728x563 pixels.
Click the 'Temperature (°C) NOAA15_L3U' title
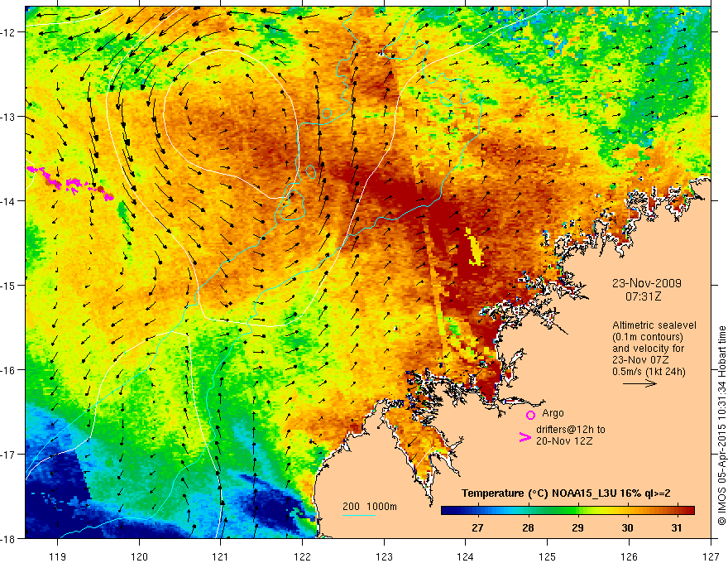coord(539,493)
